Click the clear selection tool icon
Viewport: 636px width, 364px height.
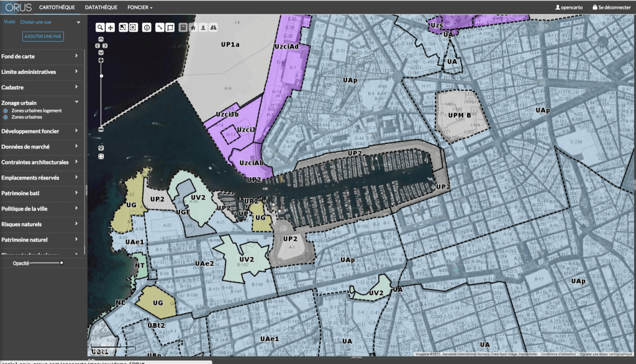click(133, 27)
